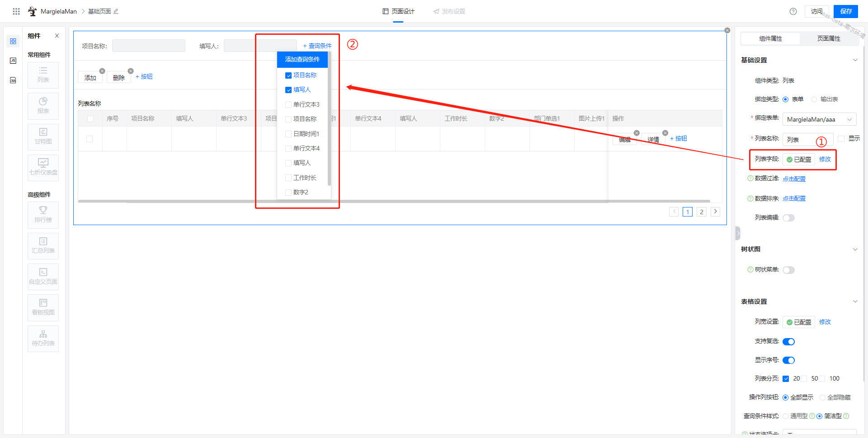
Task: Switch to the 页面设计 tab
Action: pyautogui.click(x=398, y=11)
